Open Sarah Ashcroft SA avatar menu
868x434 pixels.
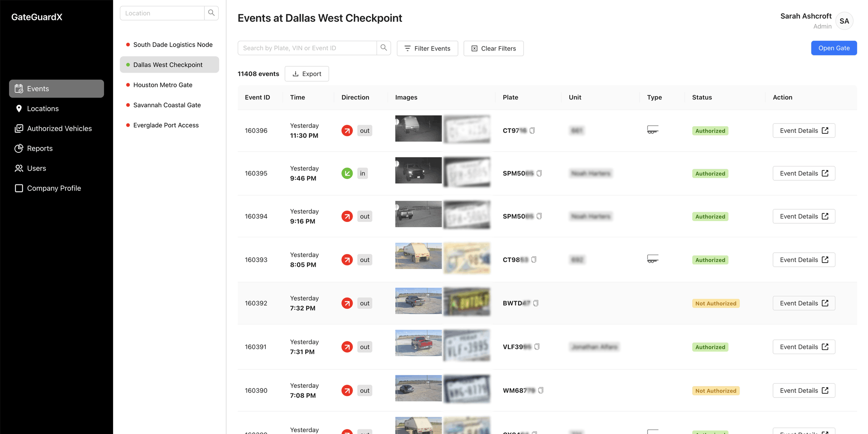pyautogui.click(x=844, y=21)
